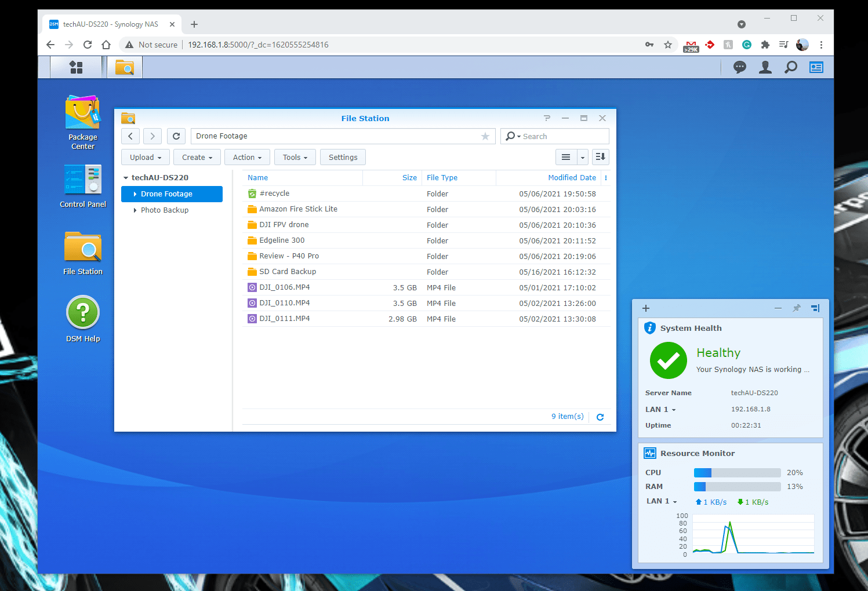Go forward in File Station
Image resolution: width=868 pixels, height=591 pixels.
click(152, 136)
